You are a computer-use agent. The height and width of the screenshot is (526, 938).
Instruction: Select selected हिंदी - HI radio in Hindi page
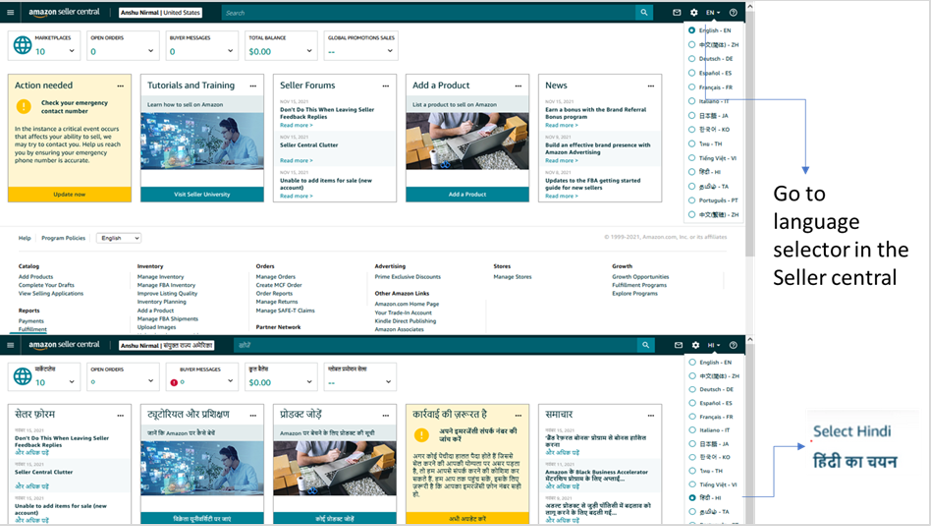692,497
